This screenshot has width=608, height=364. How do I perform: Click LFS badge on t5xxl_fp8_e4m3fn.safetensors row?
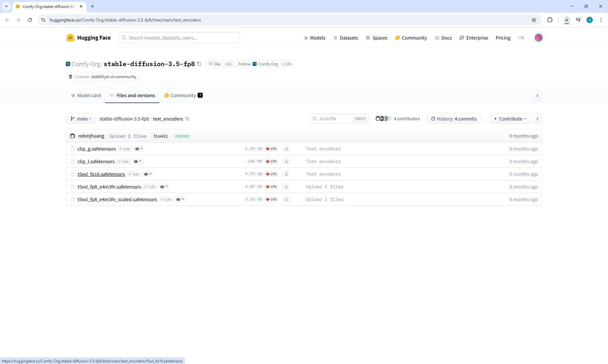(271, 187)
